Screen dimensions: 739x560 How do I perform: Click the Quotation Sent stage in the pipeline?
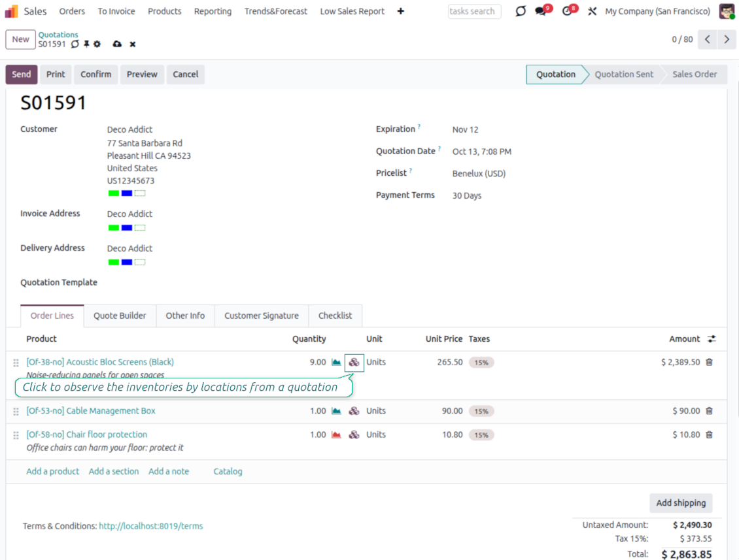624,74
